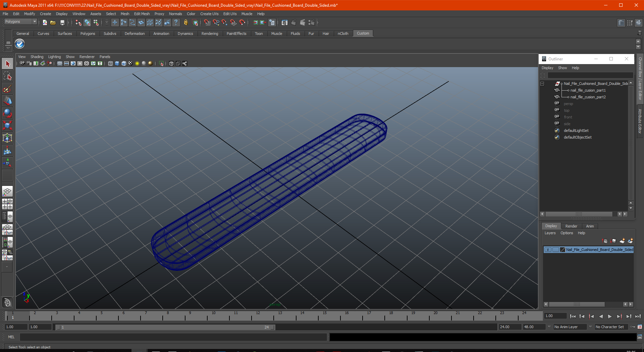Toggle the viewport grid display icon
The image size is (644, 352).
pyautogui.click(x=60, y=63)
